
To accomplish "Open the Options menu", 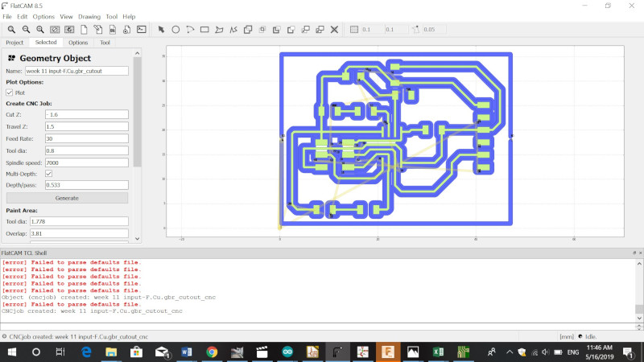I will 43,17.
